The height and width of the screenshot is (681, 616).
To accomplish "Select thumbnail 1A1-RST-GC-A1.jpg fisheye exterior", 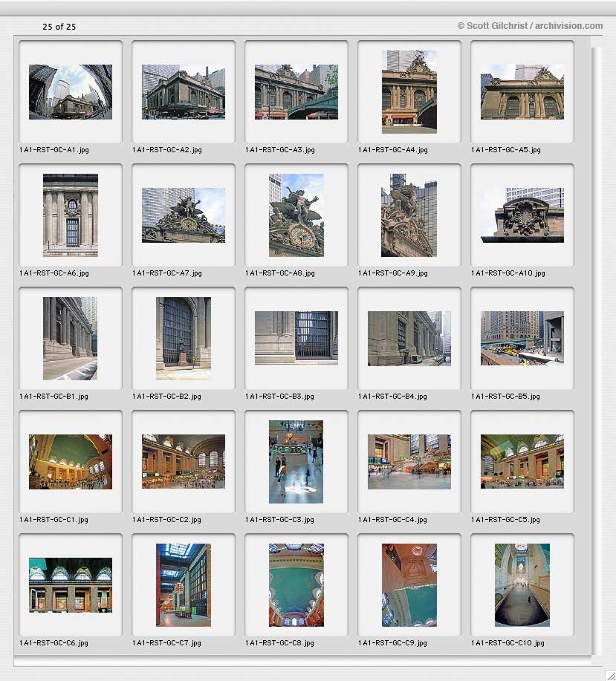I will click(71, 92).
